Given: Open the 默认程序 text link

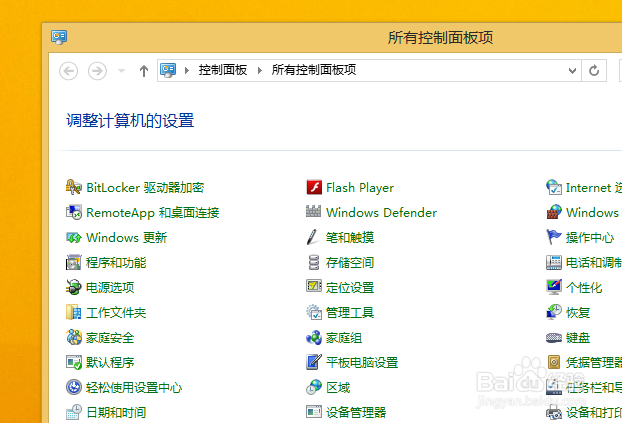Looking at the screenshot, I should coord(110,363).
